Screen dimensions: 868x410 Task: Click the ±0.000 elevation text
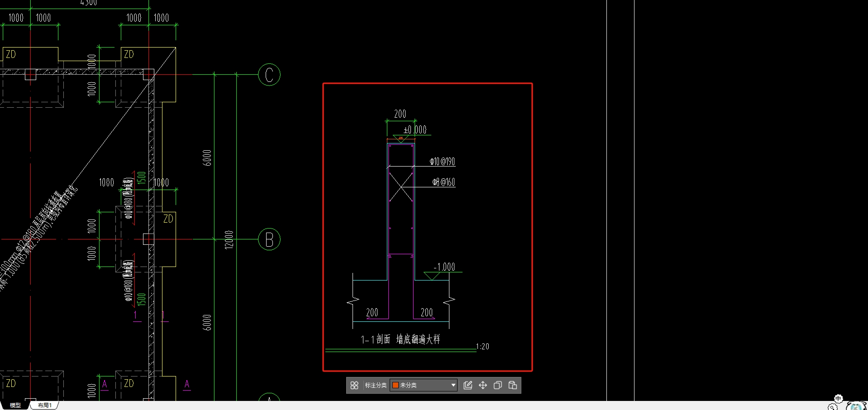point(415,130)
